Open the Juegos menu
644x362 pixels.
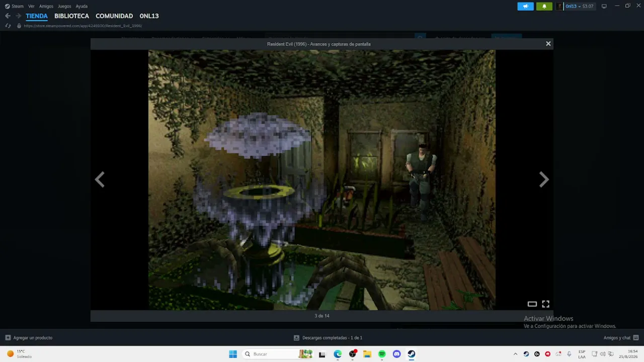tap(64, 6)
